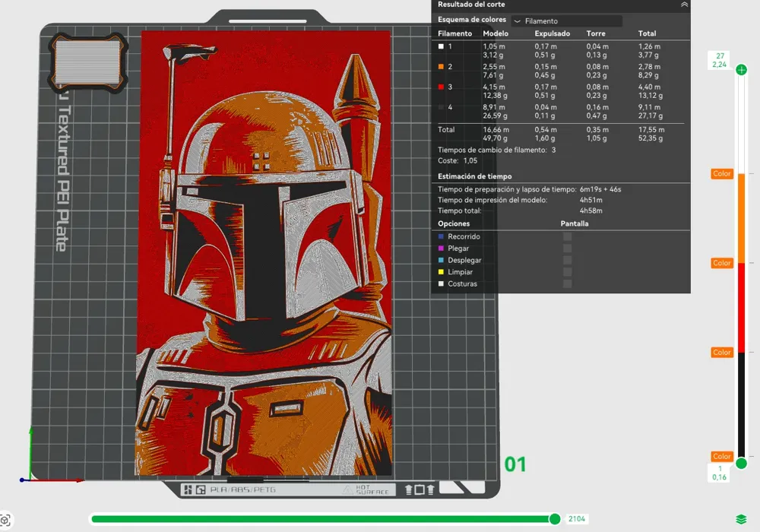760x532 pixels.
Task: Click the Expulsado column header
Action: pos(552,33)
